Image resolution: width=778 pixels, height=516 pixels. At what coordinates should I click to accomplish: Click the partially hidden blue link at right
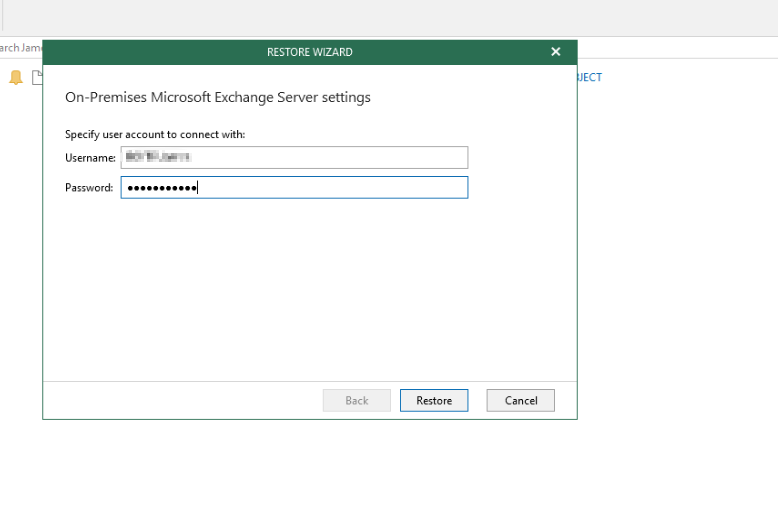(590, 77)
